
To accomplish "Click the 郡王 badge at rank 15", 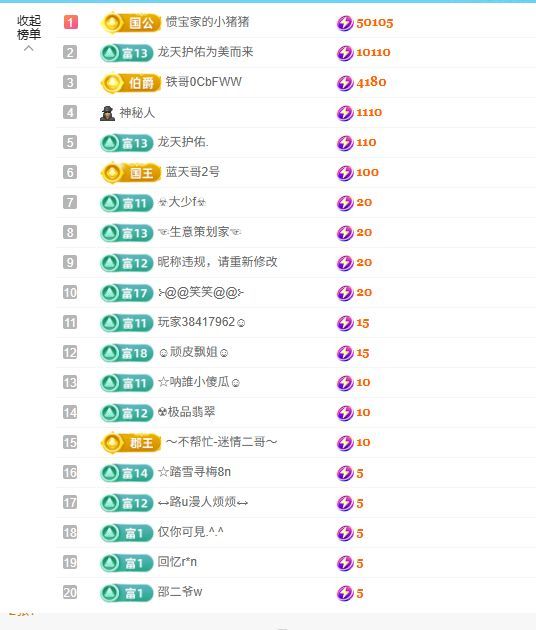I will point(131,443).
